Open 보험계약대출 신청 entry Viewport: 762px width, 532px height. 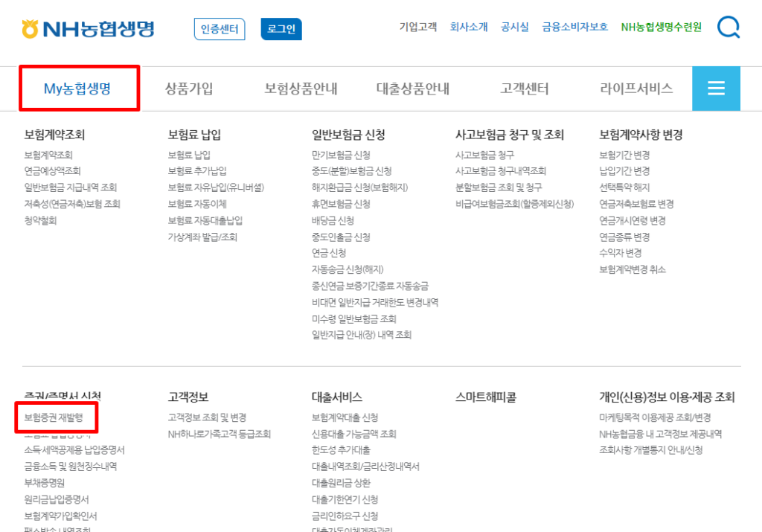tap(345, 417)
